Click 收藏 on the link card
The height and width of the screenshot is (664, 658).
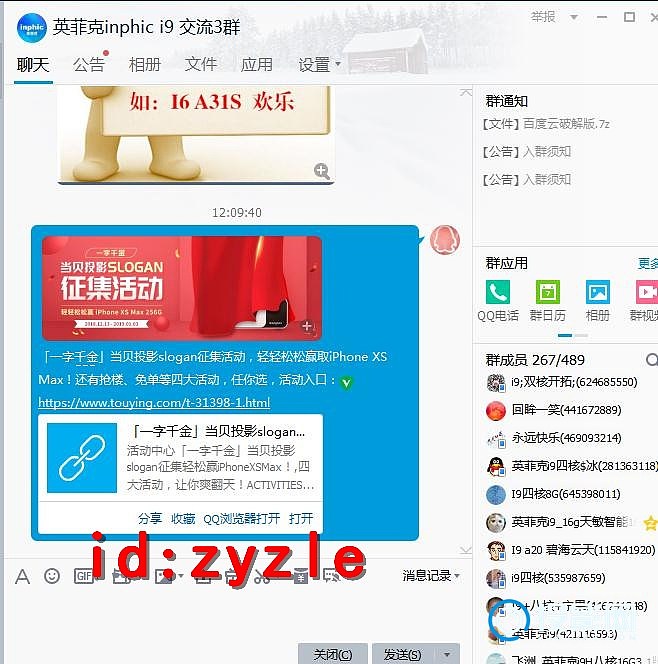(183, 518)
